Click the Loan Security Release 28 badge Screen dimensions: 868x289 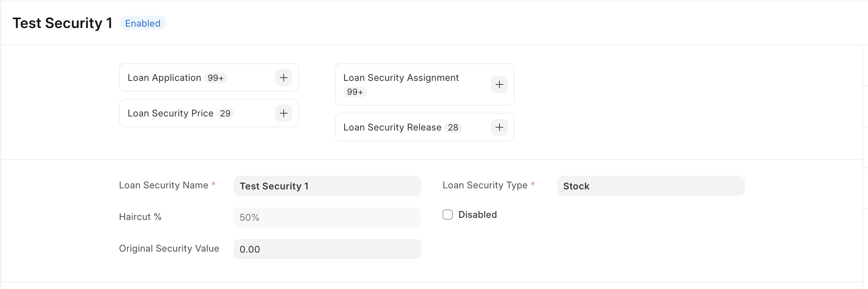coord(453,128)
